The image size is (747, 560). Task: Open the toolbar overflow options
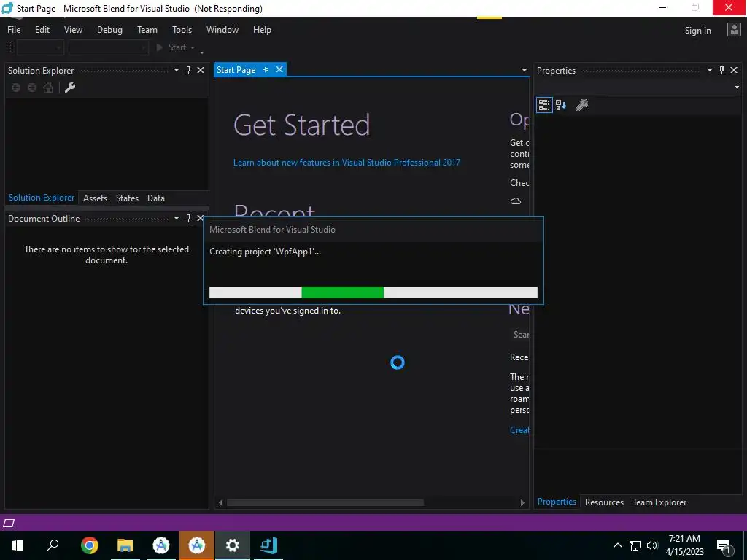click(x=202, y=50)
